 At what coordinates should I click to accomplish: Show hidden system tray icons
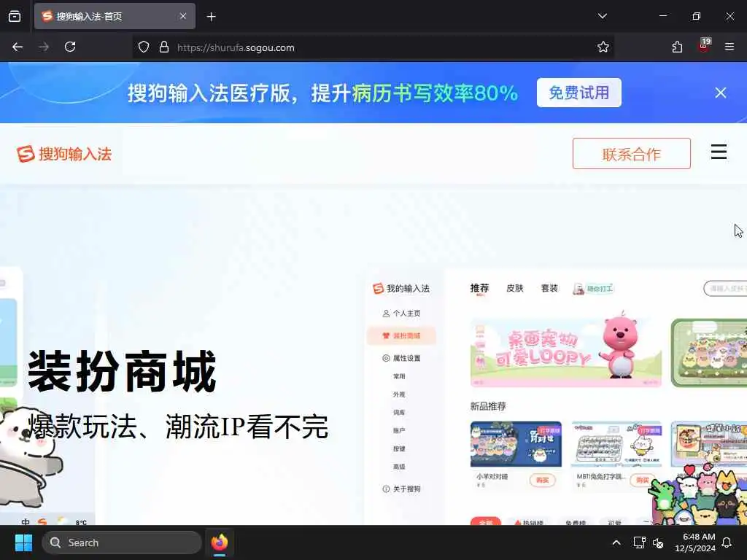(616, 542)
